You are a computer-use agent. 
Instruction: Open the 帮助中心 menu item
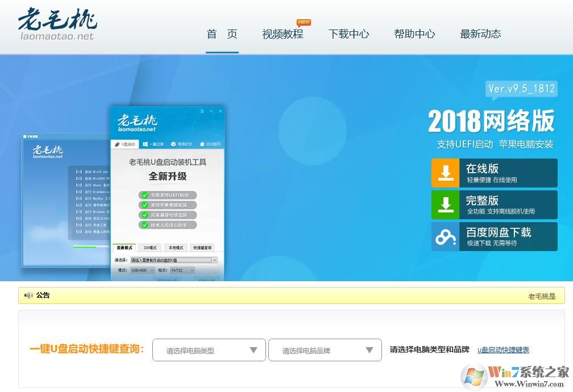(x=414, y=34)
